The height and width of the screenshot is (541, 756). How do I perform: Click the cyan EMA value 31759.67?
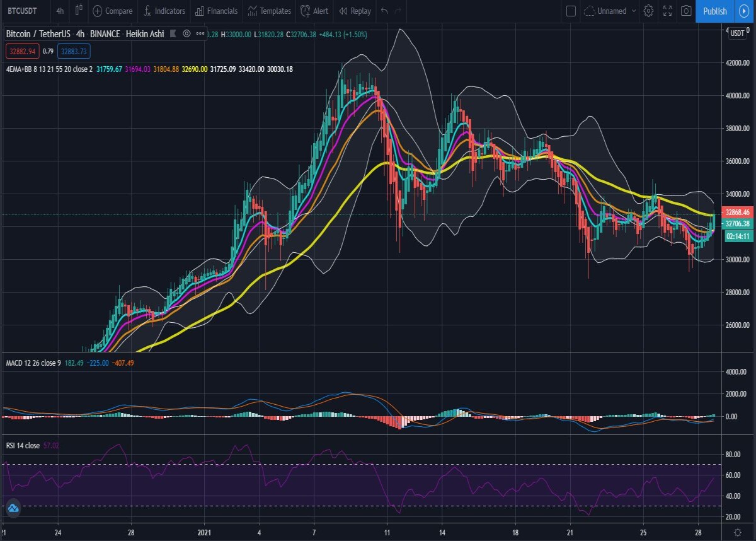110,69
